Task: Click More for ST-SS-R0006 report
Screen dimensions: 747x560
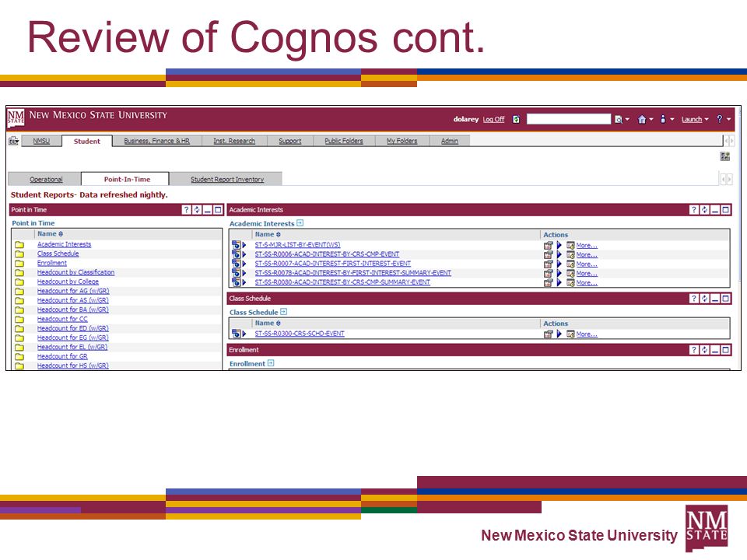Action: [587, 255]
